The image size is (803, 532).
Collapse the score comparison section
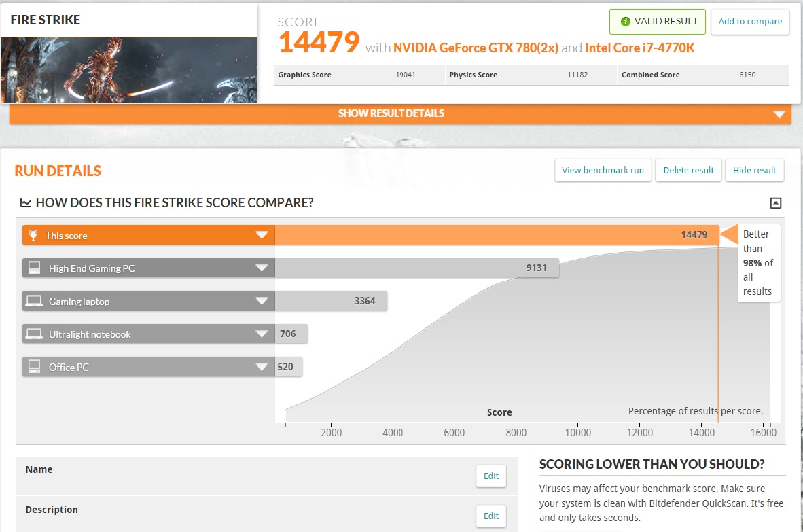[776, 202]
